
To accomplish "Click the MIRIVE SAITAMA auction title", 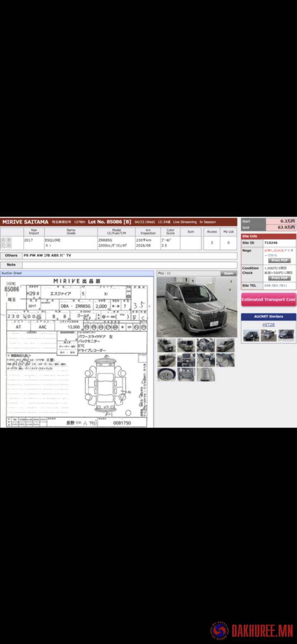I will click(25, 222).
